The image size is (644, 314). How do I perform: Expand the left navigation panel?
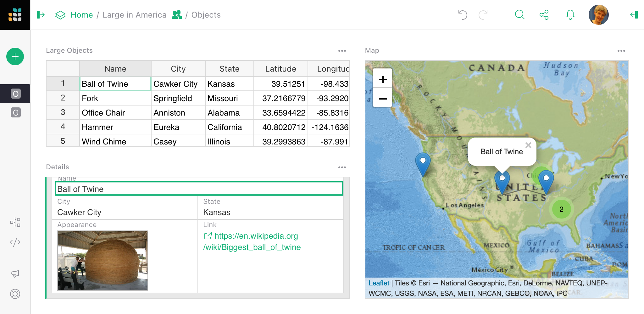point(41,15)
